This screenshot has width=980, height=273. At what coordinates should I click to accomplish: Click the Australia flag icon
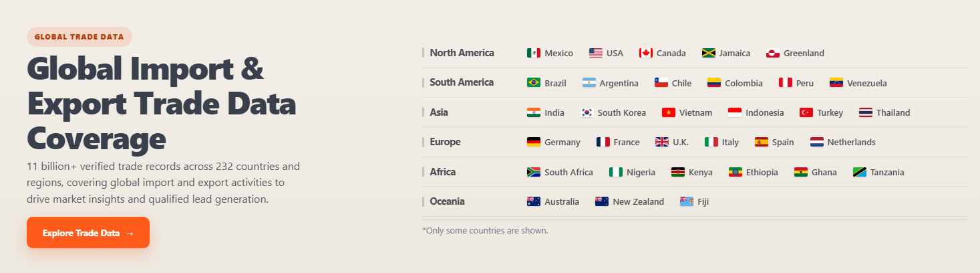coord(534,201)
